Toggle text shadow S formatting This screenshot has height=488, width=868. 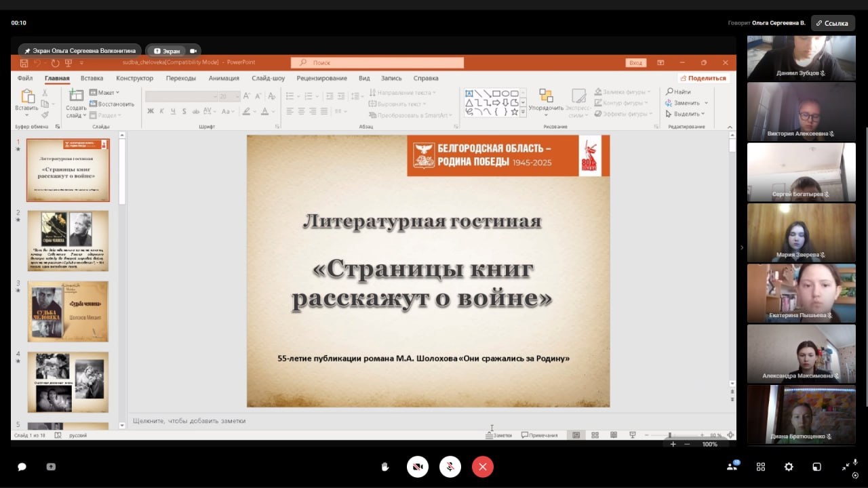click(184, 111)
